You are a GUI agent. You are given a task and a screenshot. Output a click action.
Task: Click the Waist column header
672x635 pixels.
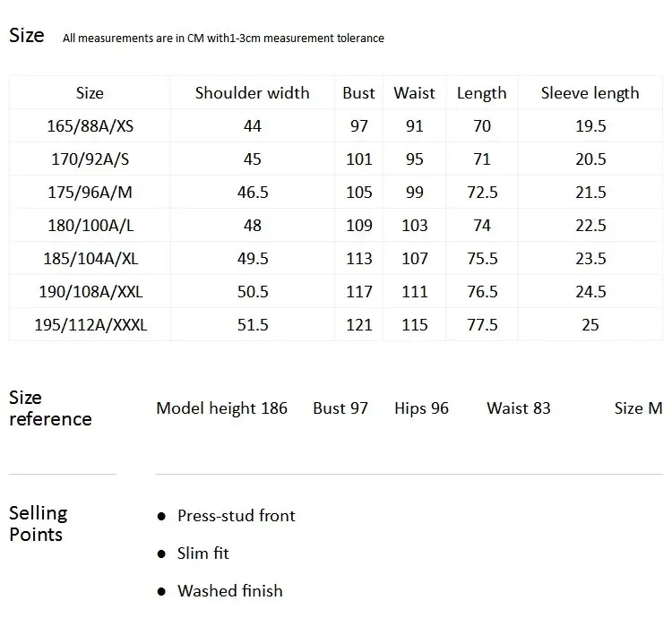(415, 93)
